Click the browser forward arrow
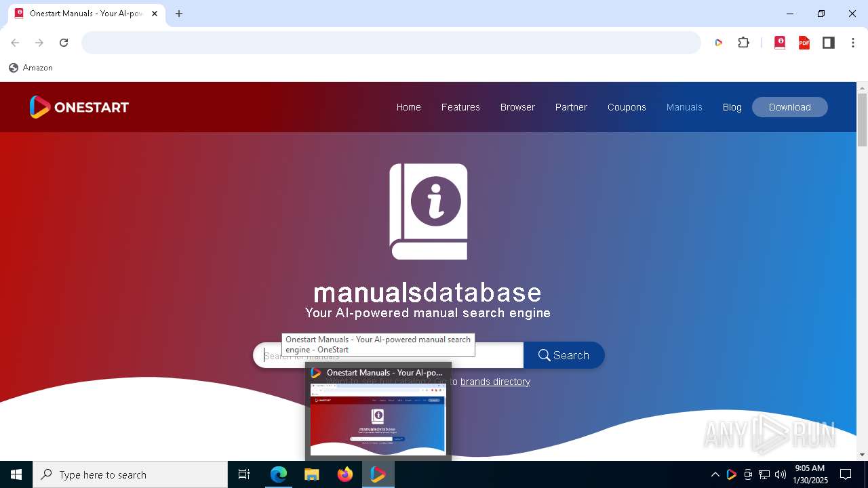This screenshot has height=488, width=868. pos(39,43)
